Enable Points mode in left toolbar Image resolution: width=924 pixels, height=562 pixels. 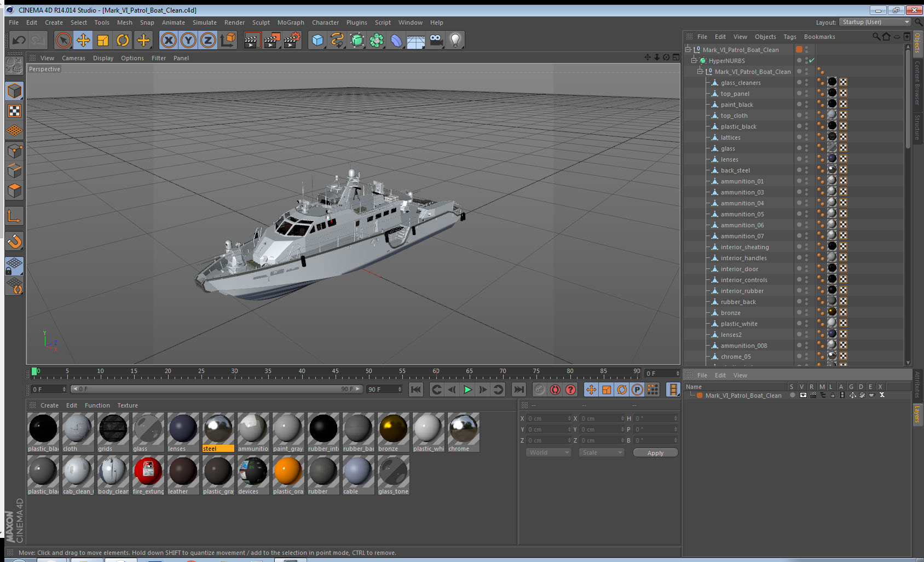click(14, 151)
